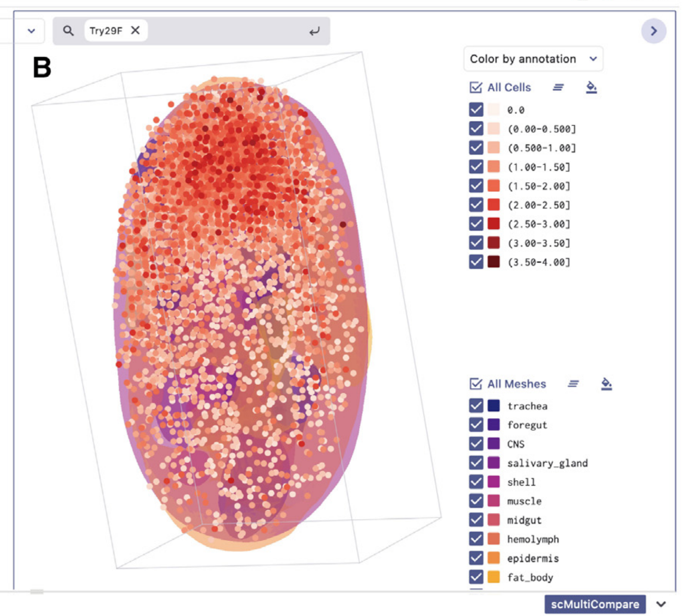The height and width of the screenshot is (616, 683).
Task: Toggle the All Cells check icon
Action: pyautogui.click(x=476, y=87)
